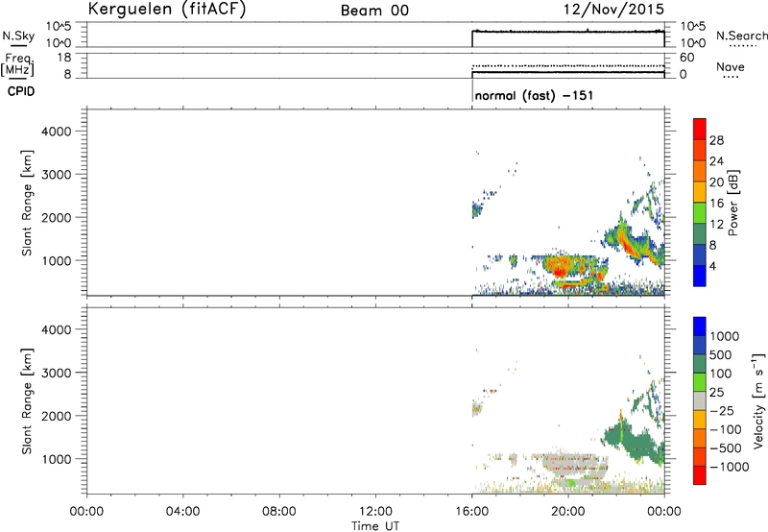The image size is (768, 532).
Task: Click the gray -25 to 25 velocity band
Action: tap(700, 401)
